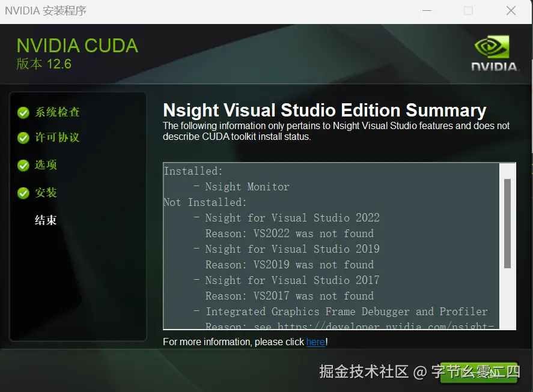This screenshot has width=533, height=392.
Task: Minimize the NVIDIA installer window
Action: (x=427, y=11)
